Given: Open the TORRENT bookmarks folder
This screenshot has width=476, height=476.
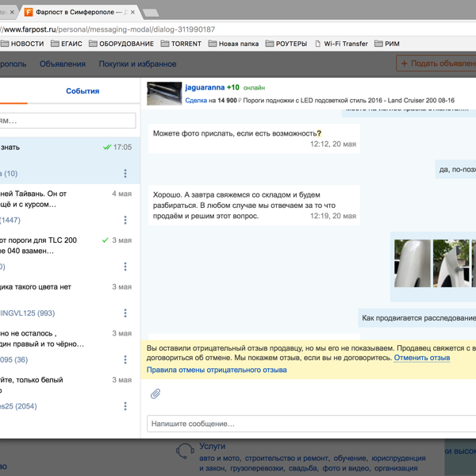Looking at the screenshot, I should [181, 44].
